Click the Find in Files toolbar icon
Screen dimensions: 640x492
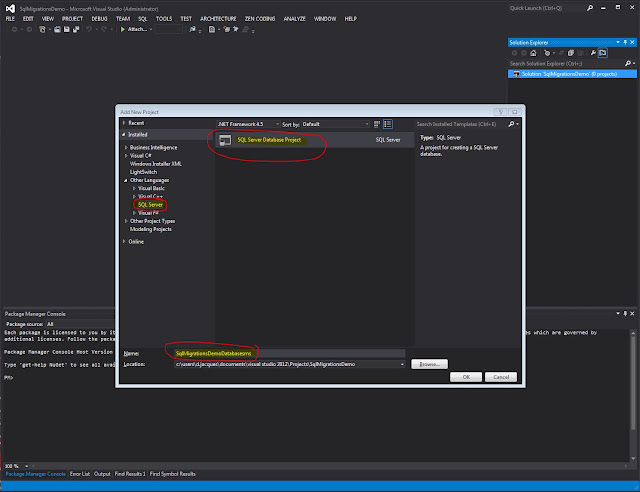192,29
